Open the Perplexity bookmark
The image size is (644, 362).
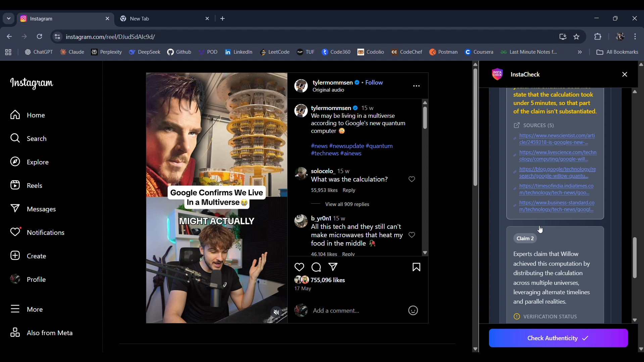(x=107, y=52)
